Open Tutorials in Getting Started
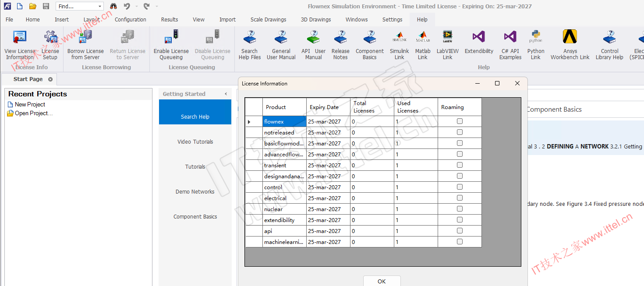The height and width of the screenshot is (286, 644). click(195, 166)
